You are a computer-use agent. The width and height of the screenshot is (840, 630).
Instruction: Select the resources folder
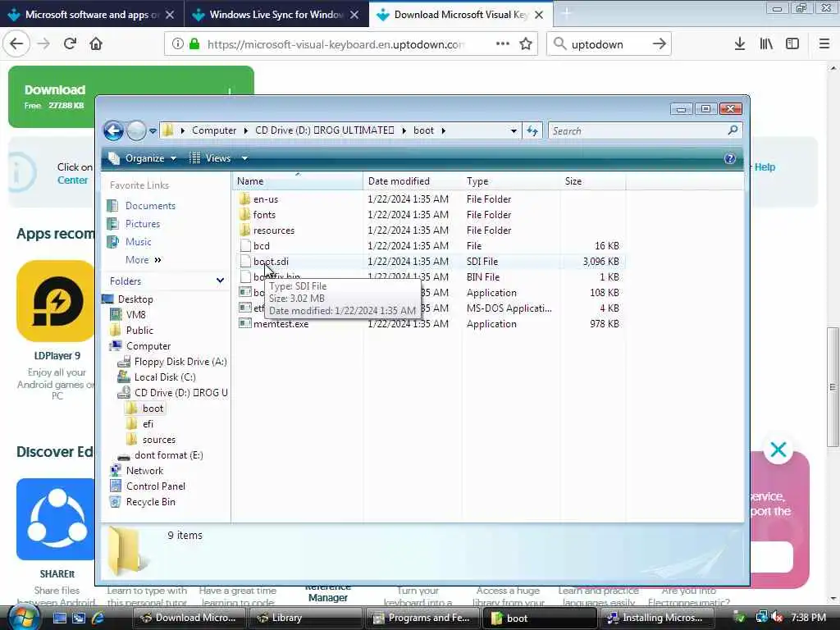click(273, 231)
